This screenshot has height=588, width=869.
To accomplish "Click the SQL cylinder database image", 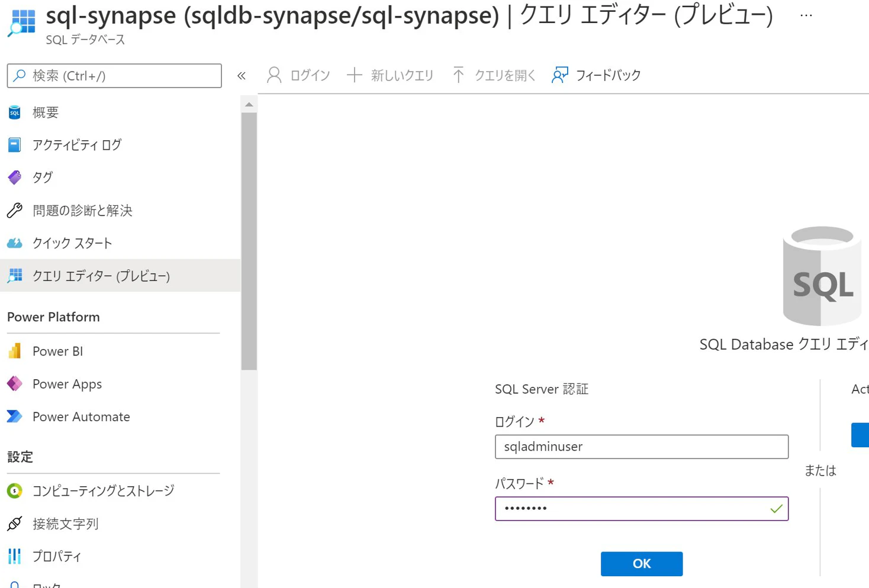I will click(x=822, y=276).
